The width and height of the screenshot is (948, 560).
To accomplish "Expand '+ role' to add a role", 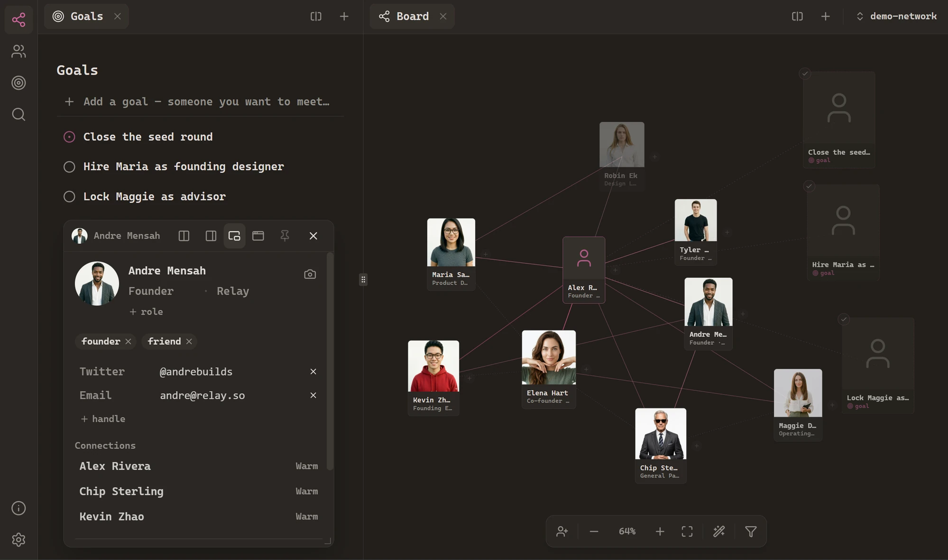I will coord(146,312).
